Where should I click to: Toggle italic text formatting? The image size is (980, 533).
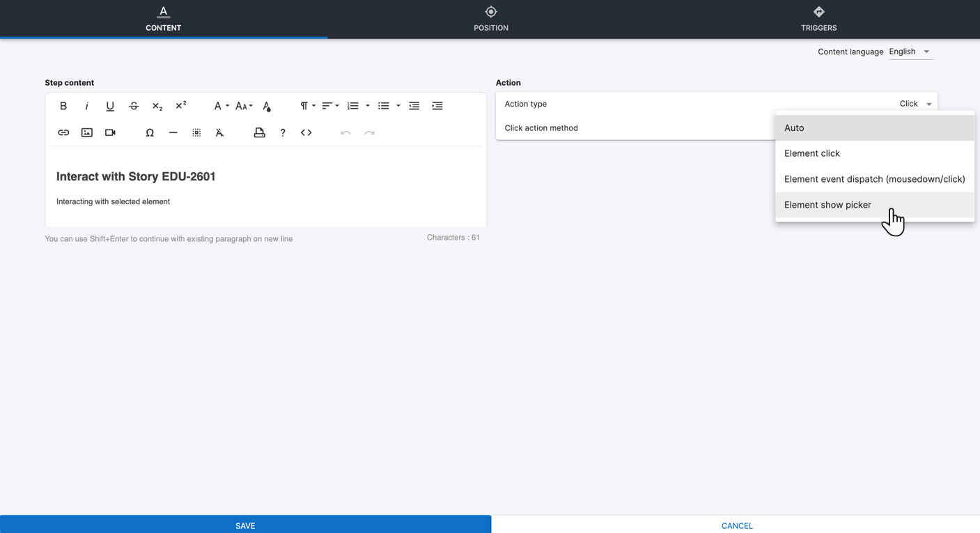[86, 106]
